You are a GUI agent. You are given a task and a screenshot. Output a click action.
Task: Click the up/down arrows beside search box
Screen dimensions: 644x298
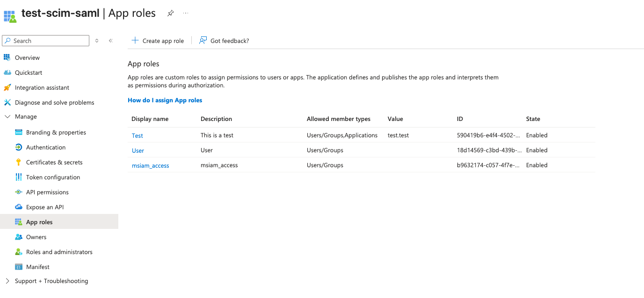coord(97,41)
